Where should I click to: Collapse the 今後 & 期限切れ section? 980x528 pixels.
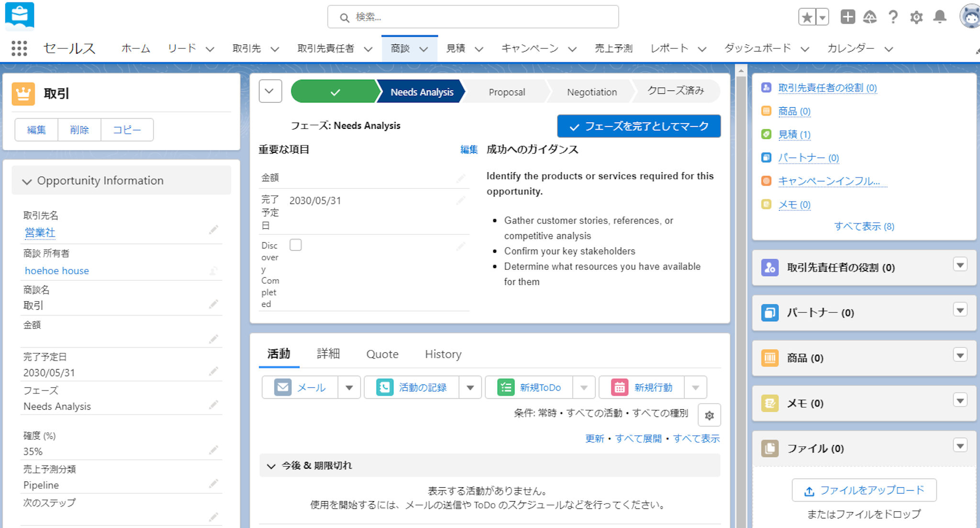click(x=271, y=466)
